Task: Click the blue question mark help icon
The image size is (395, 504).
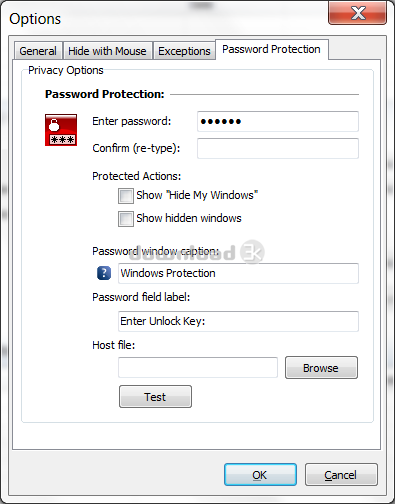Action: 104,273
